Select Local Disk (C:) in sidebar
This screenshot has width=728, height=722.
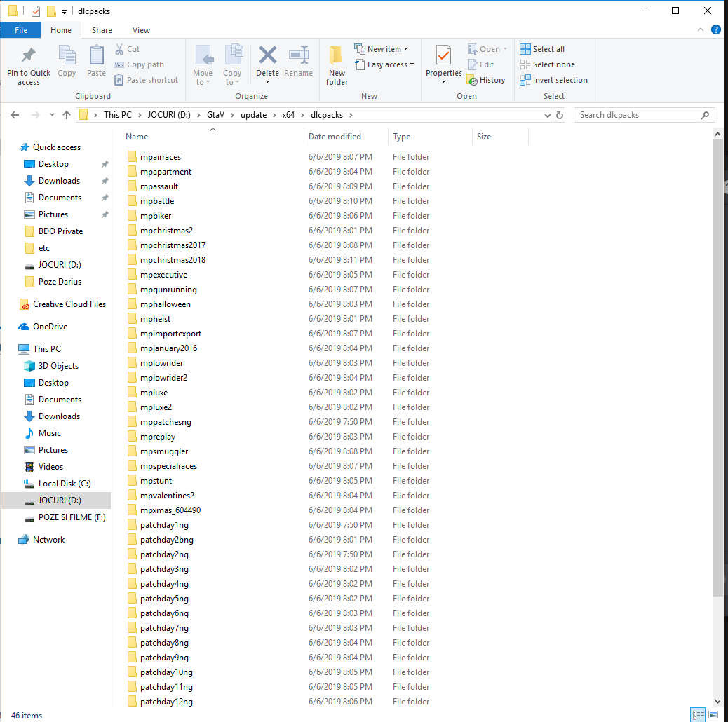(x=65, y=484)
